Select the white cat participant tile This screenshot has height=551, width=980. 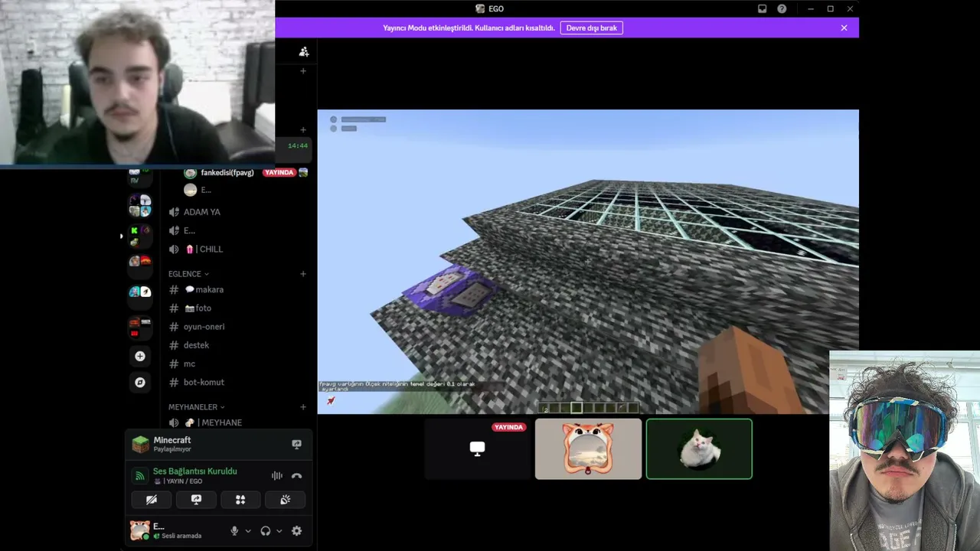pos(699,449)
